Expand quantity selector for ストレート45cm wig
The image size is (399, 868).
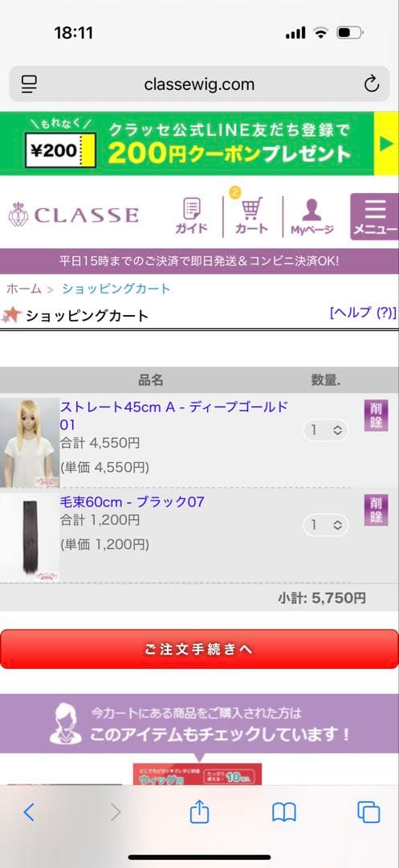pos(325,430)
